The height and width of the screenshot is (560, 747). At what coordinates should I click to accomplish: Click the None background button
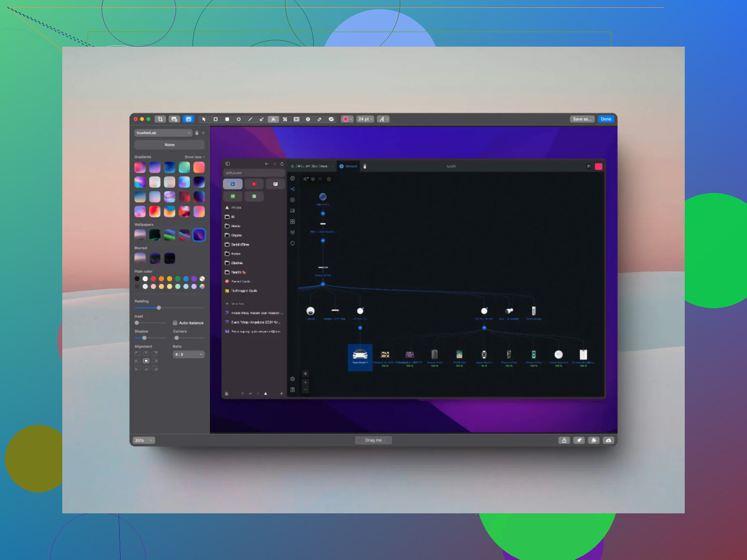coord(169,145)
